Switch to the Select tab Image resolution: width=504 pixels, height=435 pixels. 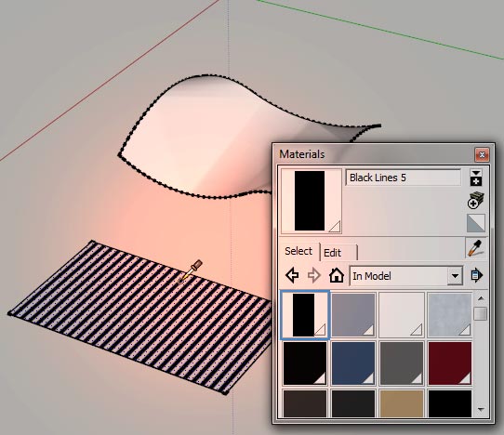click(x=298, y=251)
